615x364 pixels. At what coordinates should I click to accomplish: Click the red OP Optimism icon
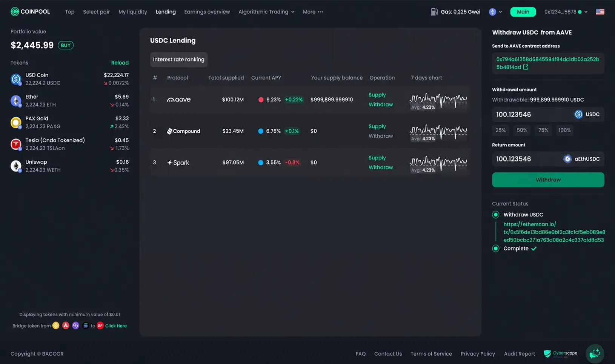click(100, 326)
